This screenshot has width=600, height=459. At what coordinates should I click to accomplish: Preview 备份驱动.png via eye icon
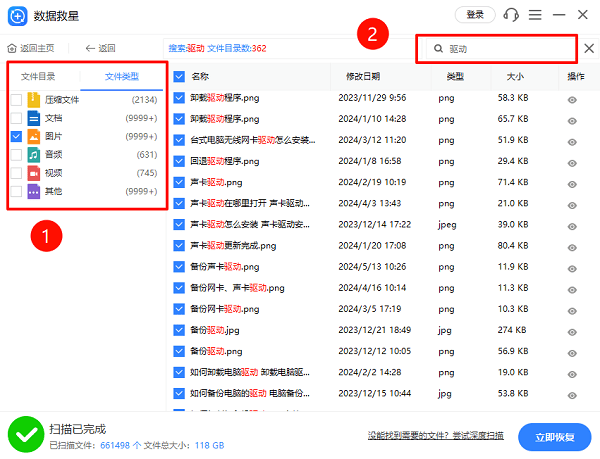click(572, 353)
